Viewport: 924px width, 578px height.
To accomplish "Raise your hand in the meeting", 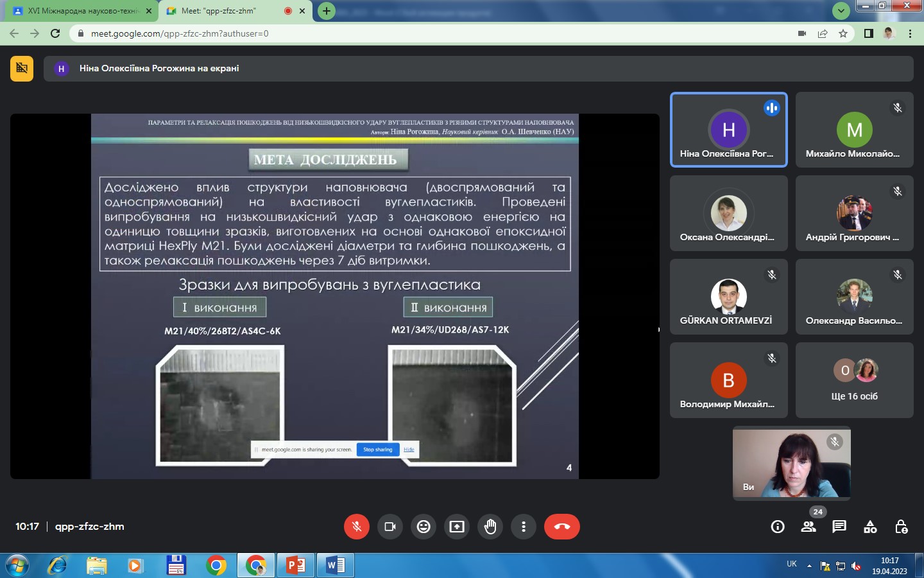I will pos(490,527).
